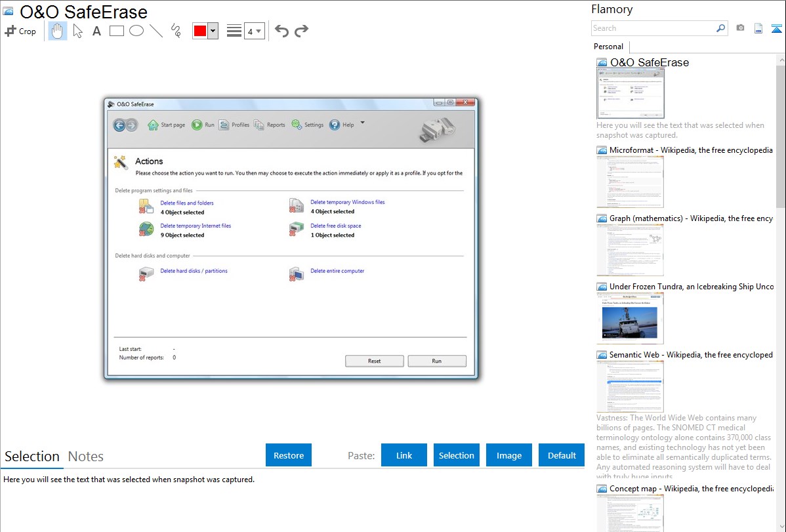Open the Microformat Wikipedia snapshot thumbnail

[630, 182]
